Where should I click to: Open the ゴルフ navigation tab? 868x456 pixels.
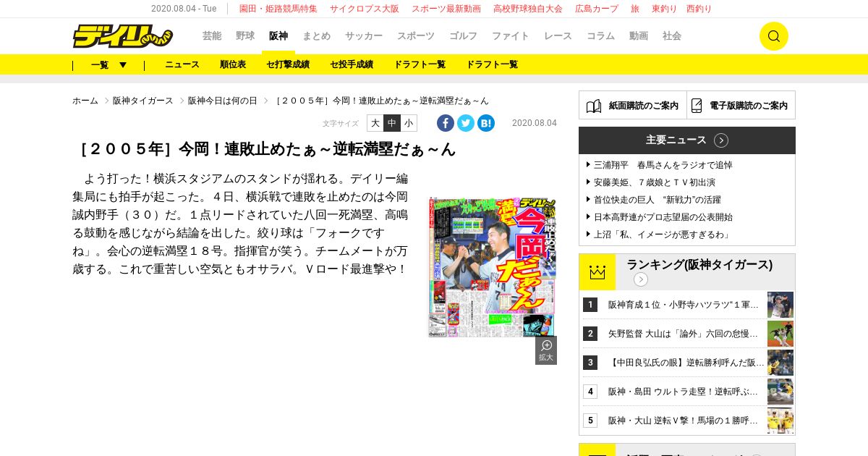tap(464, 36)
